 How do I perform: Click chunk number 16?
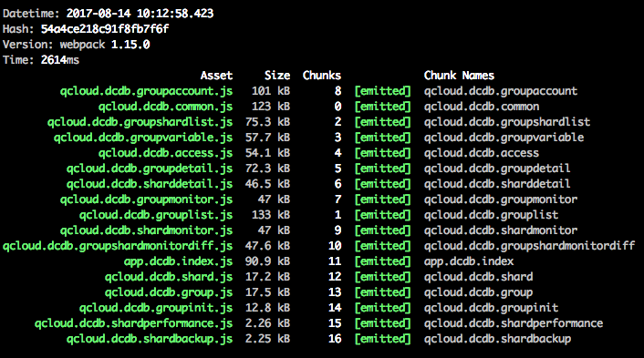(x=335, y=339)
